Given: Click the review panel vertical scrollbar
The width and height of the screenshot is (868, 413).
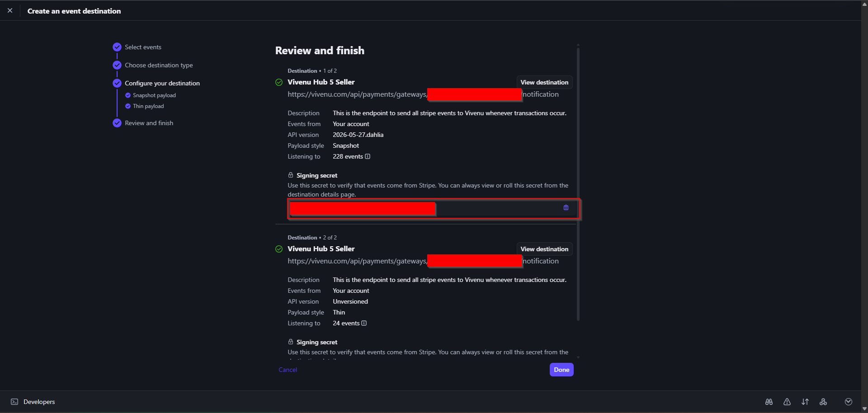Looking at the screenshot, I should click(x=578, y=184).
